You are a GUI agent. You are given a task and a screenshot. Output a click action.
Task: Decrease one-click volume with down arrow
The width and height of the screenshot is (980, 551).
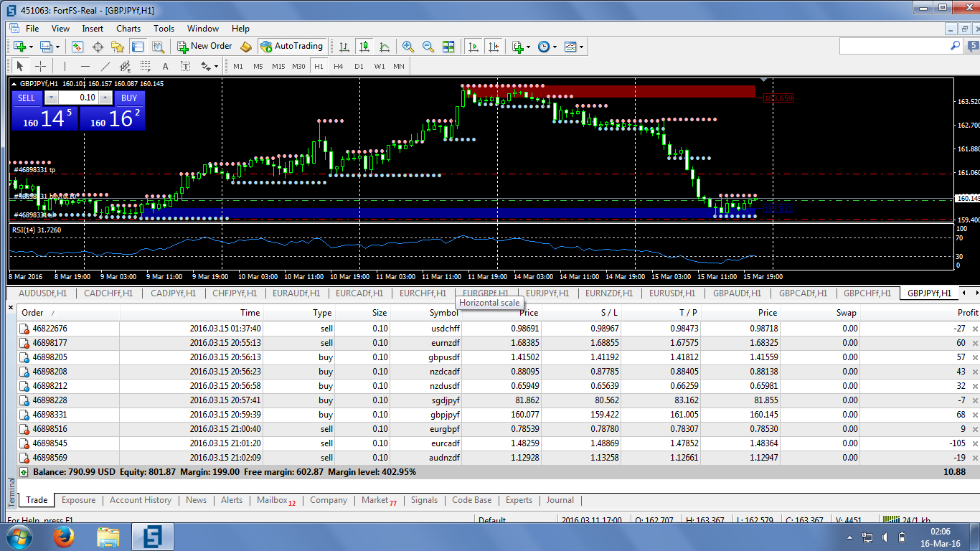[x=50, y=98]
